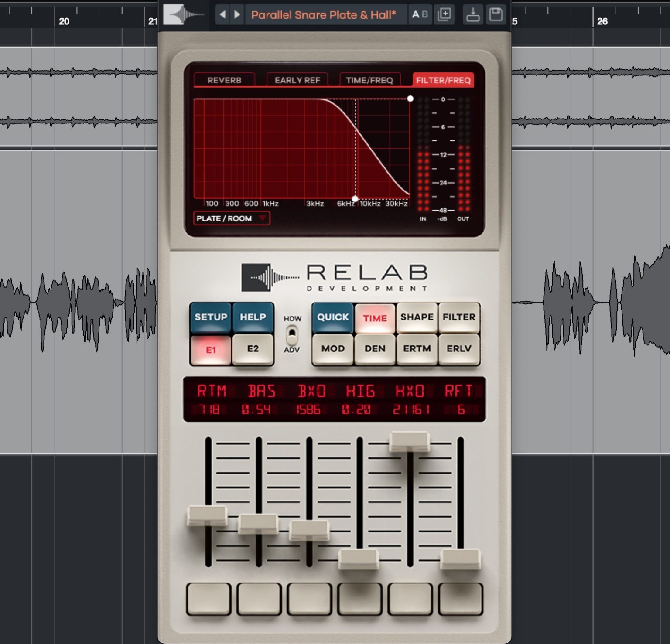The image size is (670, 644).
Task: Switch to the E2 engine button
Action: (253, 349)
